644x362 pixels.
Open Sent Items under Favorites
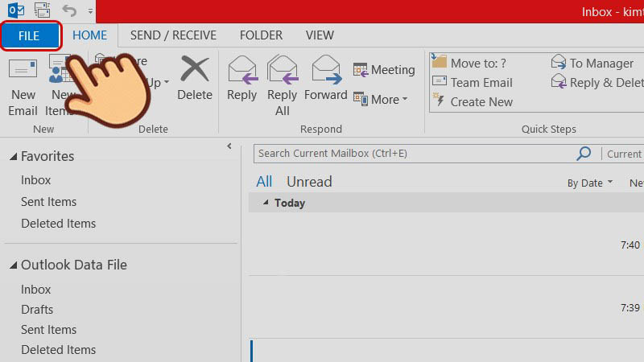tap(49, 202)
